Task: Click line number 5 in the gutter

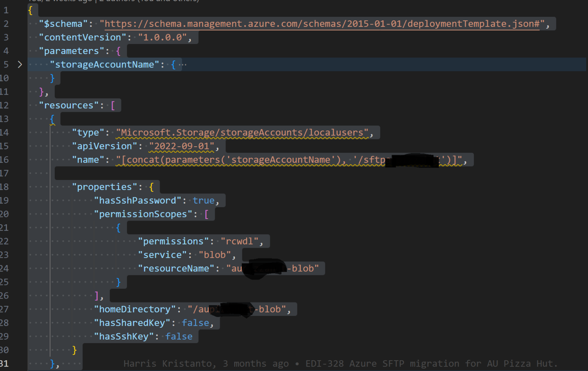Action: click(6, 65)
